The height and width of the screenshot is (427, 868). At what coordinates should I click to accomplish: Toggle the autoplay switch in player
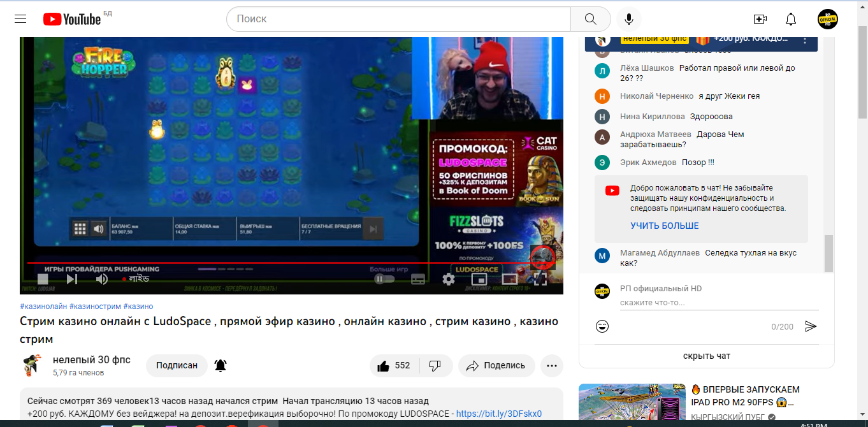coord(384,279)
